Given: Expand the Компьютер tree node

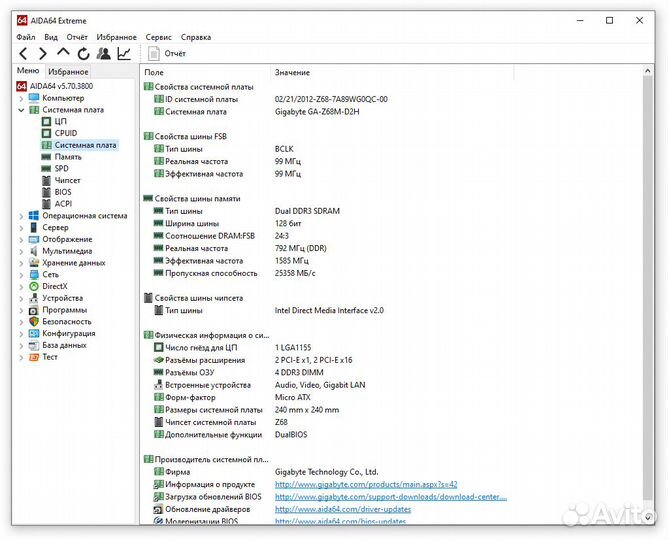Looking at the screenshot, I should tap(21, 98).
